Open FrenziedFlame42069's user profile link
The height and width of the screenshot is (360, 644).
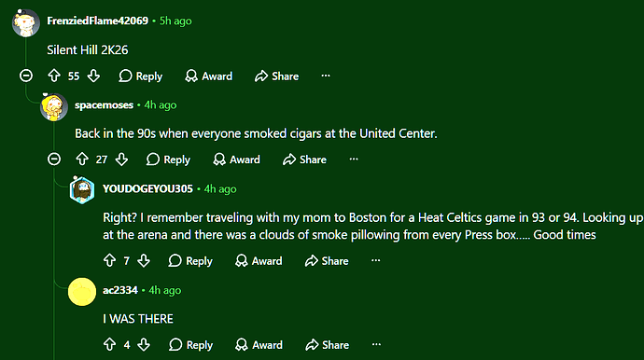[x=98, y=21]
